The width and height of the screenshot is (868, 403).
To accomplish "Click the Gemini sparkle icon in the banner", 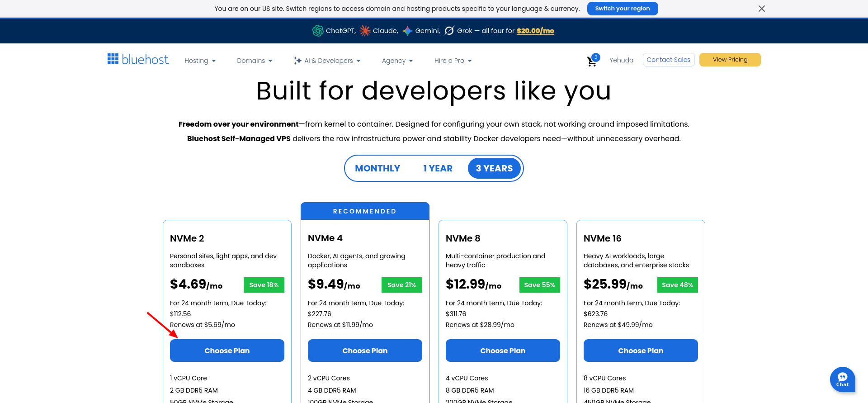I will coord(407,31).
